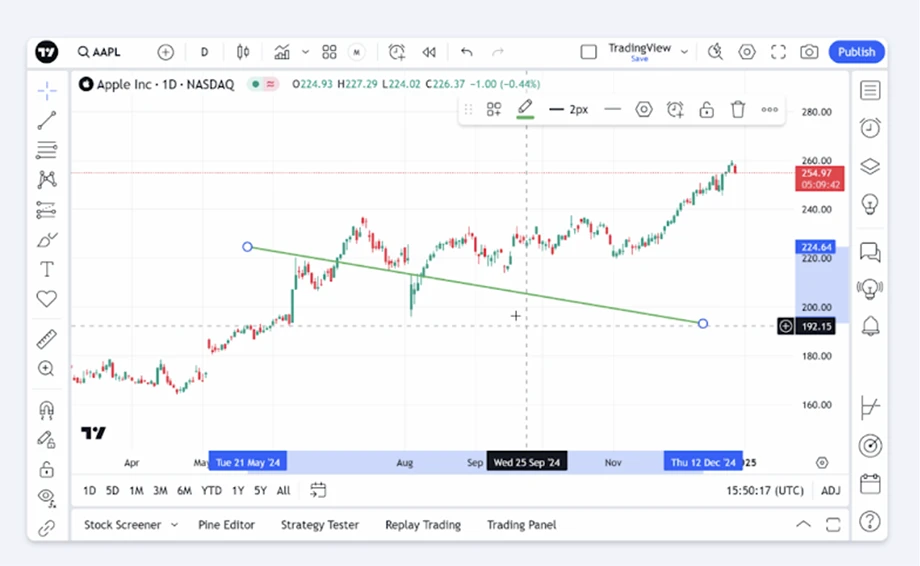
Task: Add alert on the trend line
Action: pyautogui.click(x=675, y=109)
